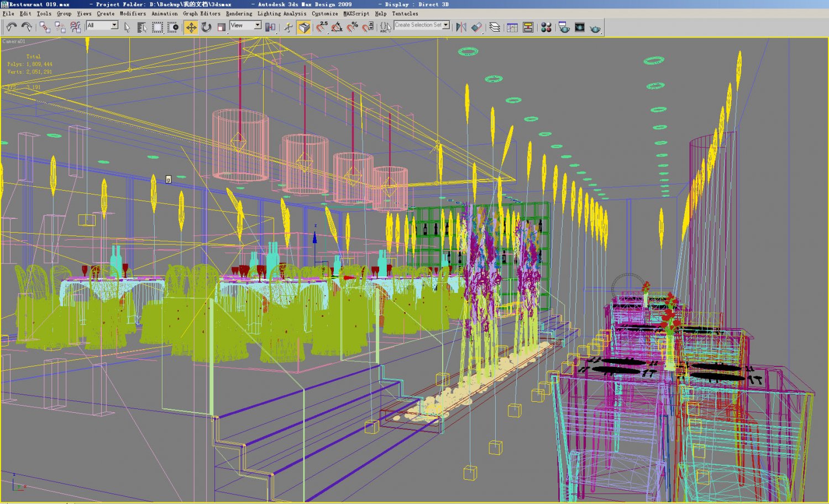Open the Rendering menu

tap(239, 13)
